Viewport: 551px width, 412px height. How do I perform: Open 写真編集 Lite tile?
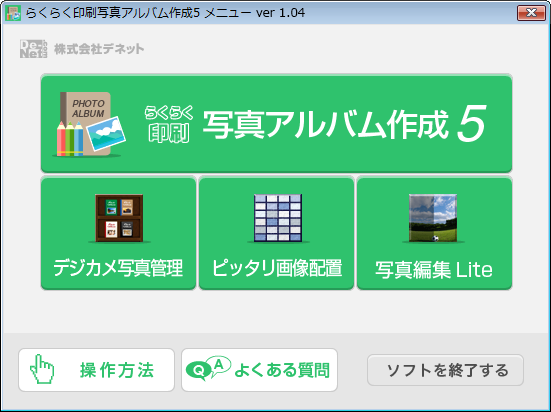[x=434, y=233]
